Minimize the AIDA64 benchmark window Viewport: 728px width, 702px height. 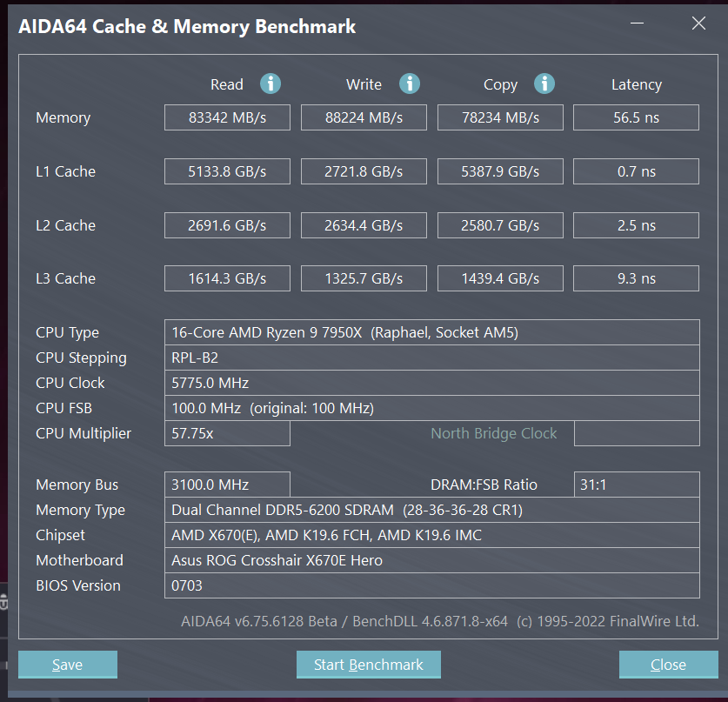click(637, 23)
